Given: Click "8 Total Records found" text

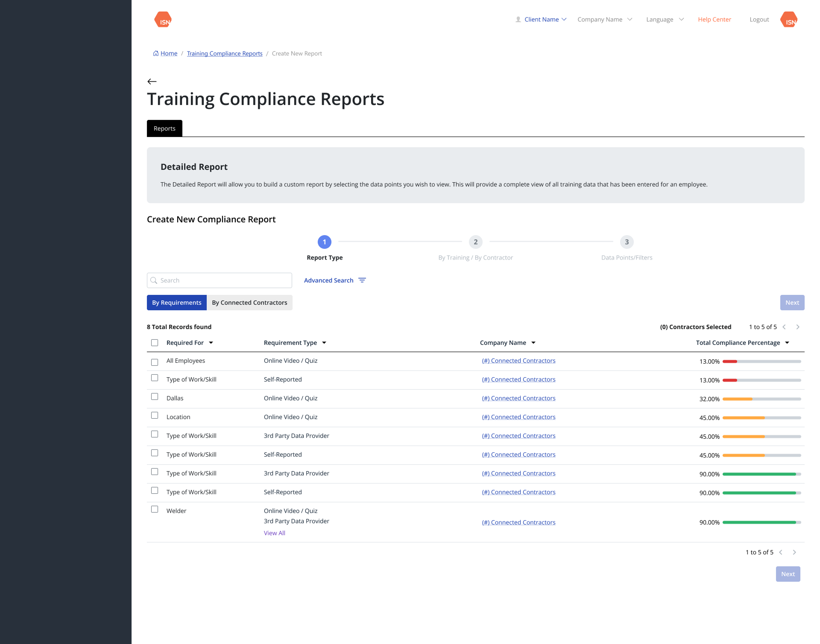Looking at the screenshot, I should [179, 327].
